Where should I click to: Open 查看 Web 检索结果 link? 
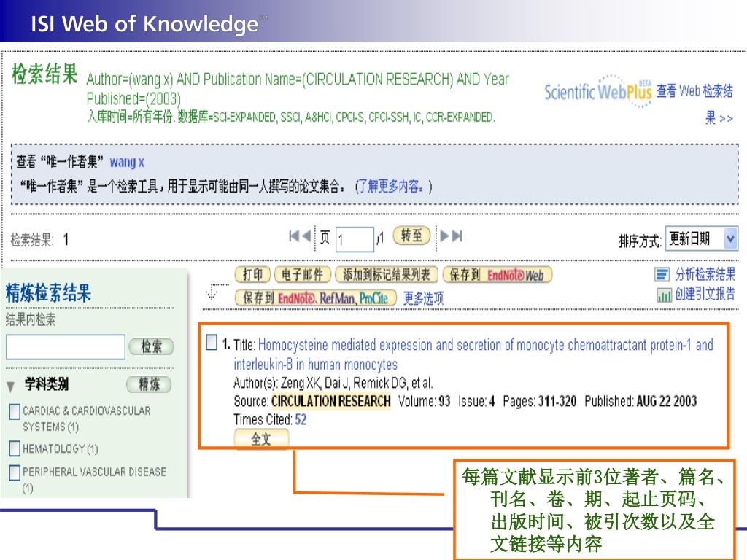coord(695,104)
